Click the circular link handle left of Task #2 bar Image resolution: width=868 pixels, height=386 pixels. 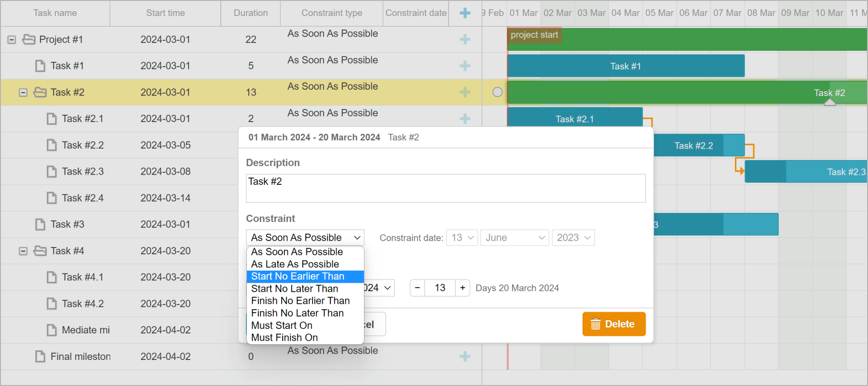[497, 92]
